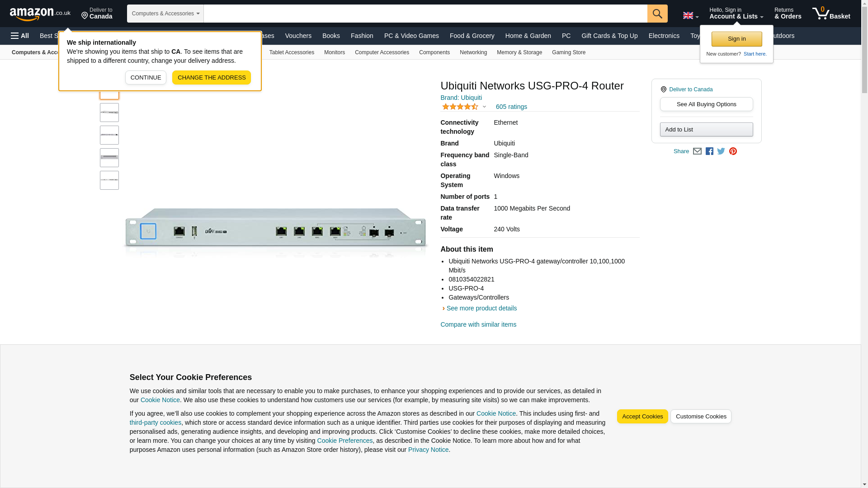Click the Change the Address button
The image size is (868, 488).
coord(211,78)
